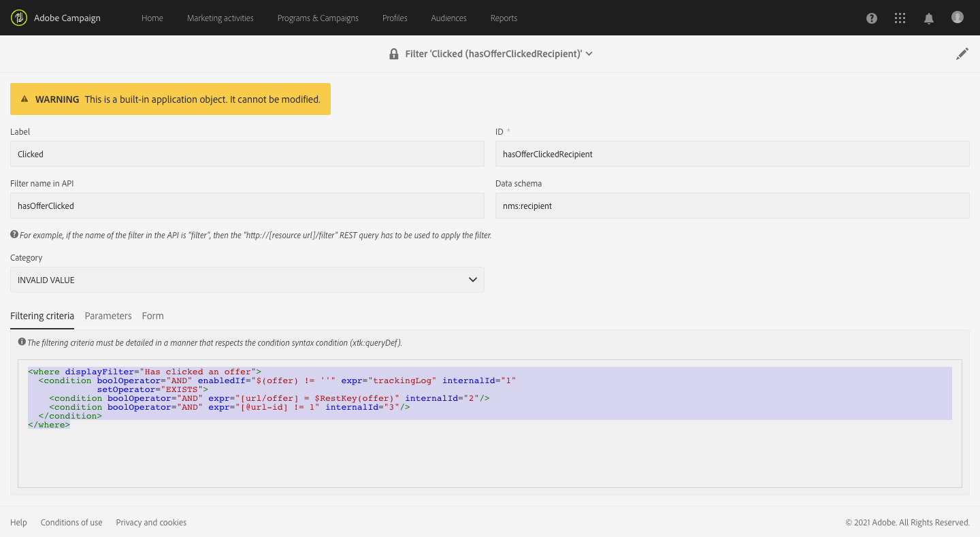This screenshot has width=980, height=537.
Task: Click the lock icon beside filter title
Action: (x=393, y=54)
